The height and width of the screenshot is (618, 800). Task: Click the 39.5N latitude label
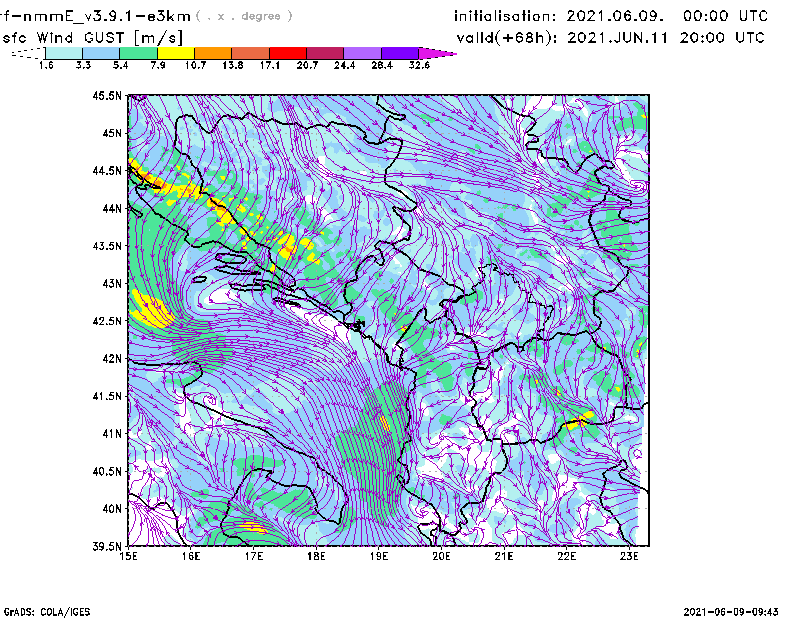coord(107,546)
